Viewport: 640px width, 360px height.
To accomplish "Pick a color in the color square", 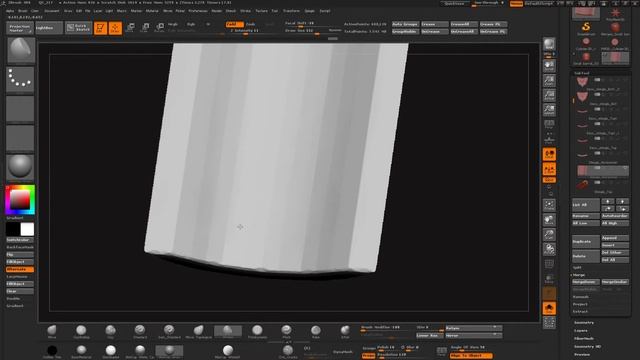I will (20, 200).
